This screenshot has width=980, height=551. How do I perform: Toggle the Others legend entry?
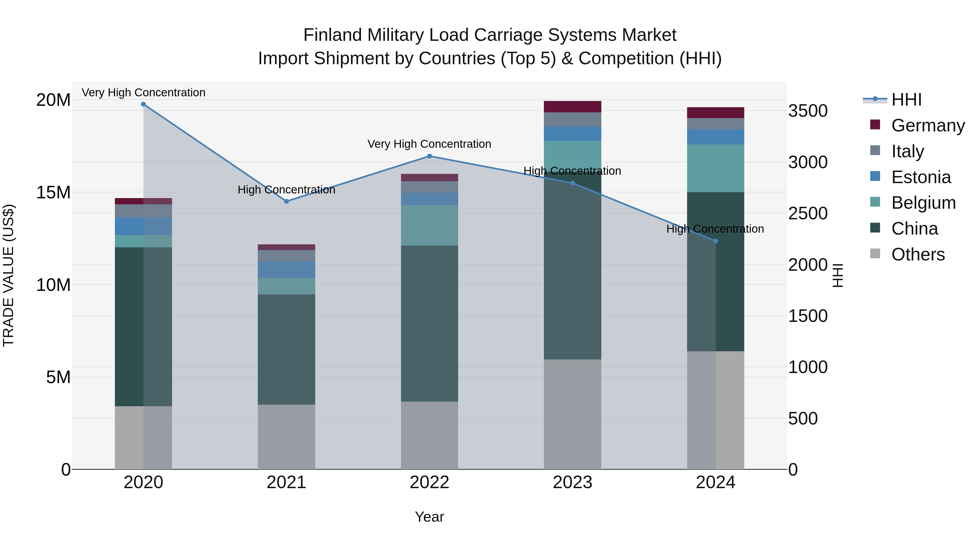click(x=907, y=254)
